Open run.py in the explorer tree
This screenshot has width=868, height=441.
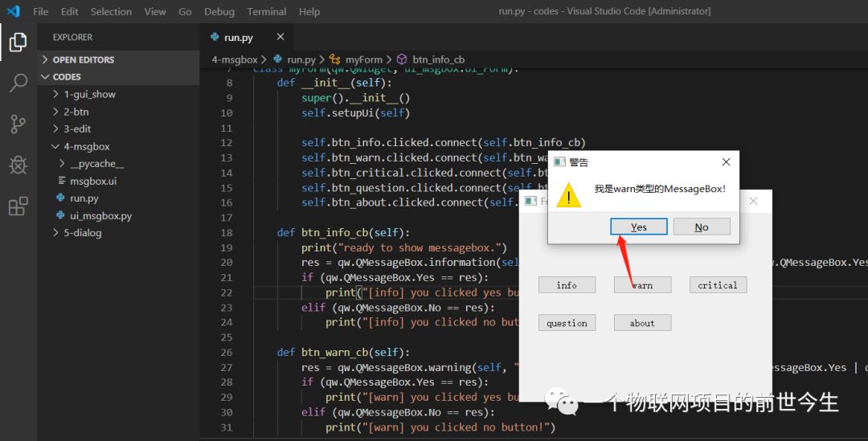pyautogui.click(x=118, y=198)
